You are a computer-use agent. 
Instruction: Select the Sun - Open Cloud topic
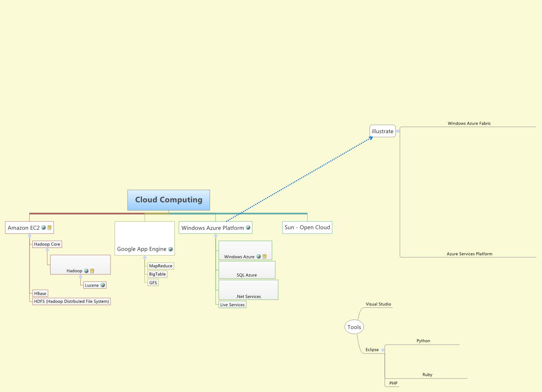307,227
